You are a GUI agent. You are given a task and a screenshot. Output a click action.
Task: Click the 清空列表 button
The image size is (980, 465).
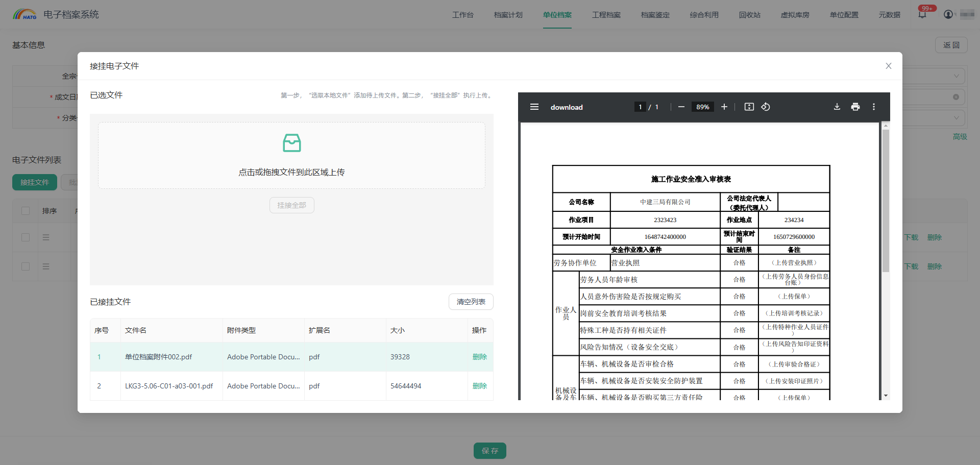[471, 302]
